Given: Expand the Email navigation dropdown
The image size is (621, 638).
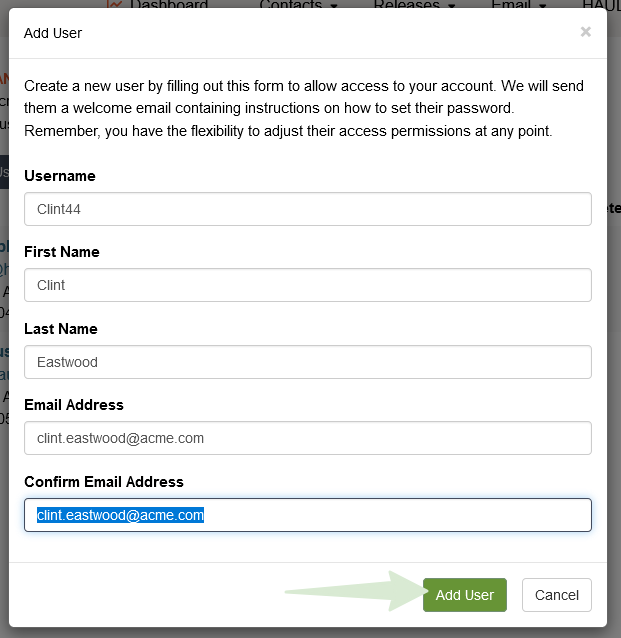Looking at the screenshot, I should point(517,5).
